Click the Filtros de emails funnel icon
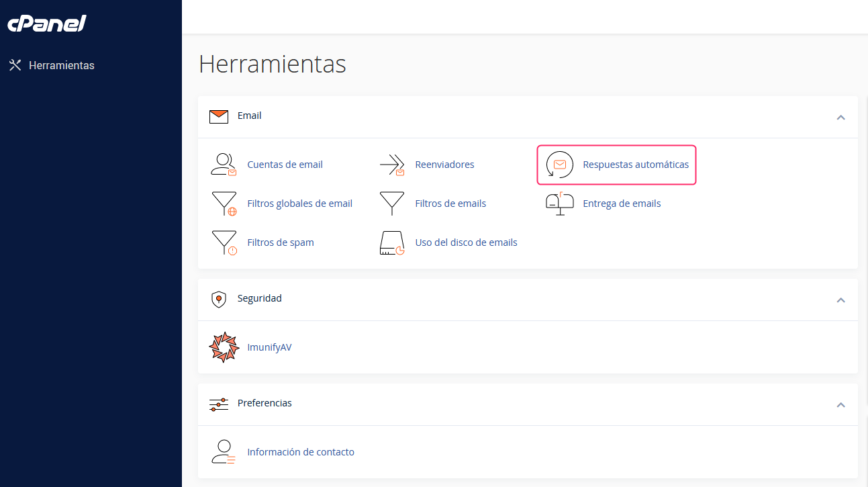 [x=391, y=204]
